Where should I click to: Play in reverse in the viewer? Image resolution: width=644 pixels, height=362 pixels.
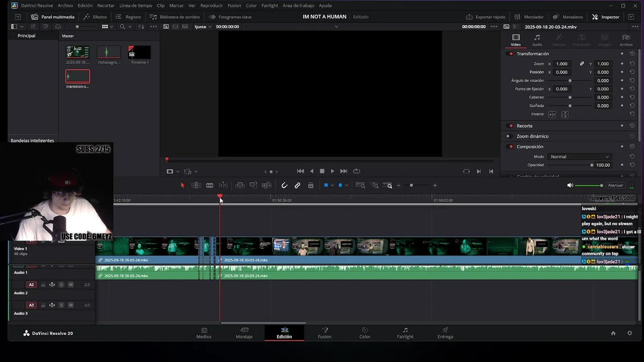[311, 171]
